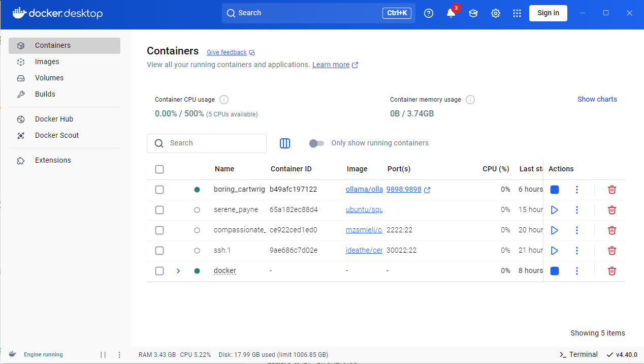Open more actions for serene_payne
Screen dimensions: 644x364
(x=577, y=210)
